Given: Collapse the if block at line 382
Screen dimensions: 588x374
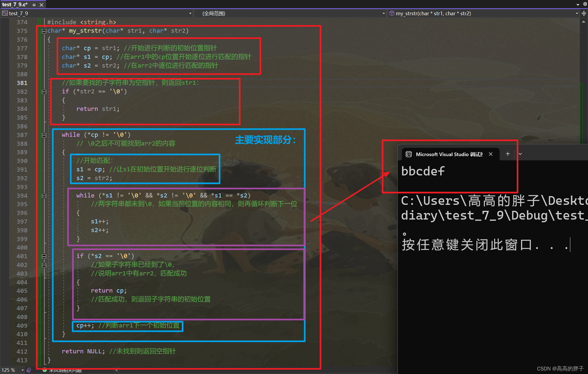Looking at the screenshot, I should (44, 92).
